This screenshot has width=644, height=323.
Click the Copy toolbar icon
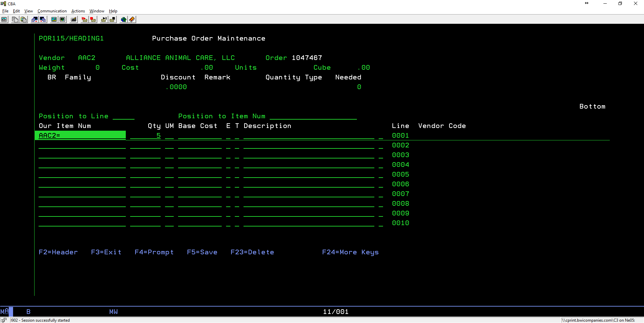15,19
